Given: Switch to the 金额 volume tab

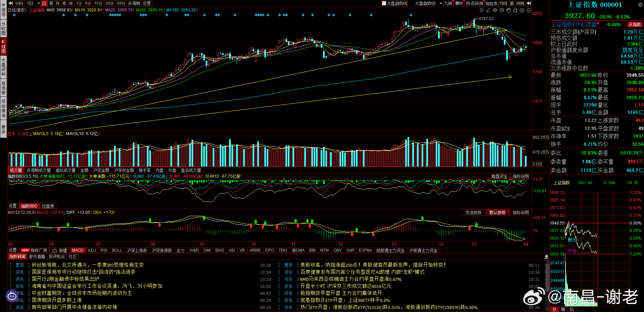Looking at the screenshot, I should pyautogui.click(x=85, y=170).
